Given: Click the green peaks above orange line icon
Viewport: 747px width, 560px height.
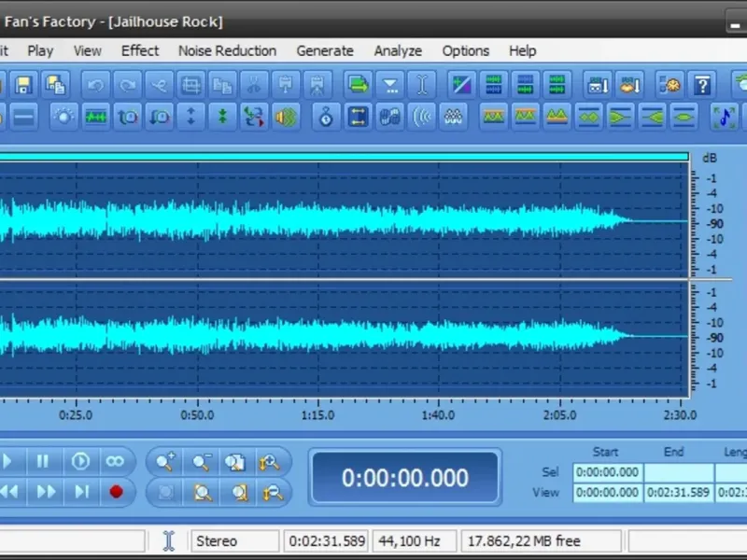Looking at the screenshot, I should pos(557,117).
